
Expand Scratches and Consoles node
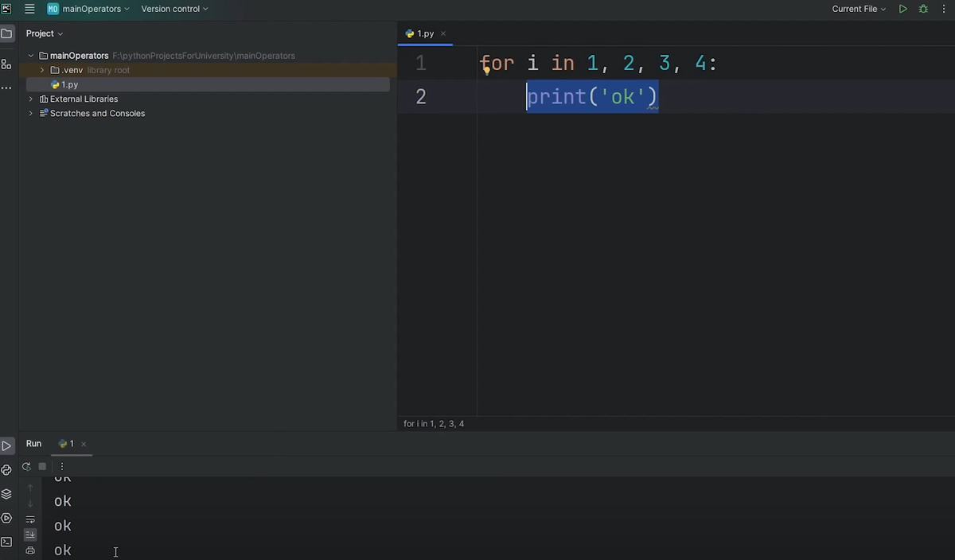click(31, 113)
